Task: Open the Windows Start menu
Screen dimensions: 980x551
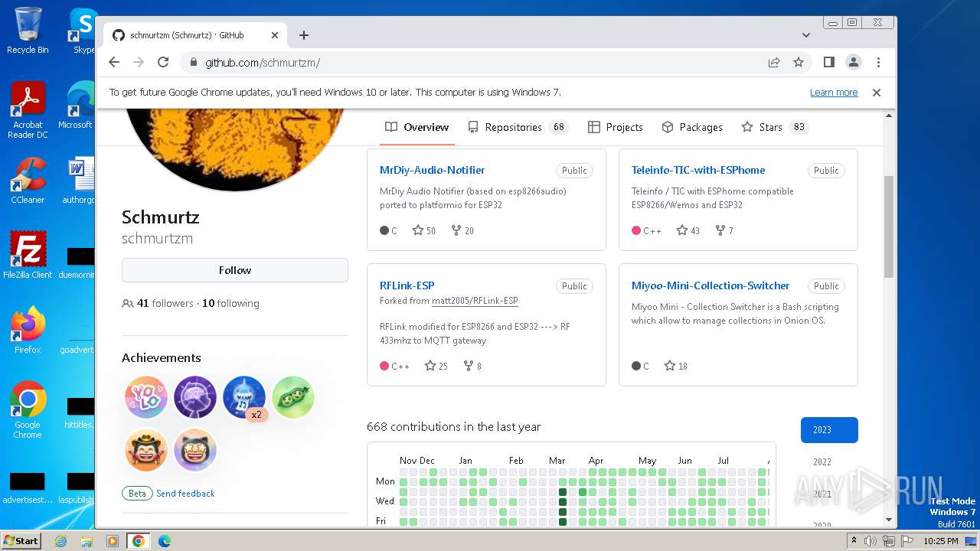Action: 21,540
